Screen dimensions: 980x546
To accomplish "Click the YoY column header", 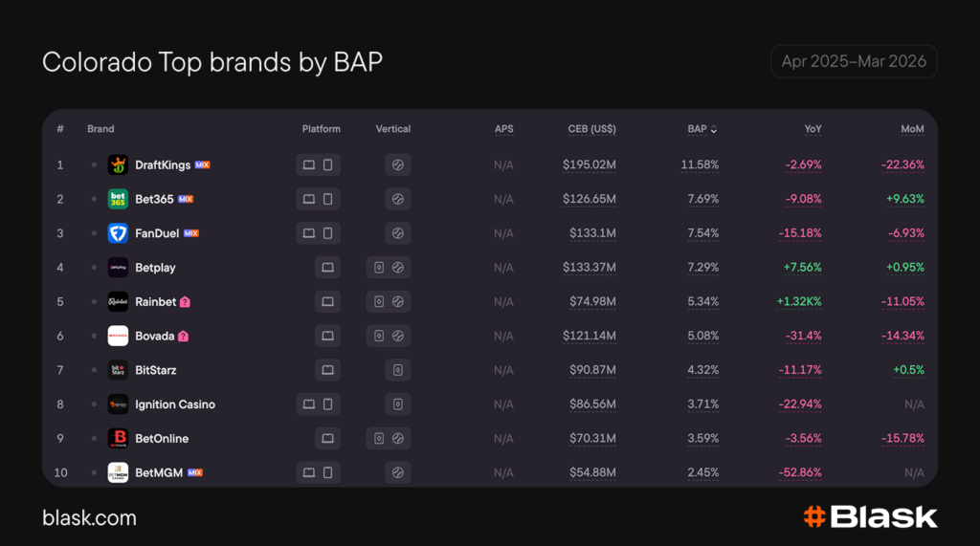I will click(x=813, y=129).
